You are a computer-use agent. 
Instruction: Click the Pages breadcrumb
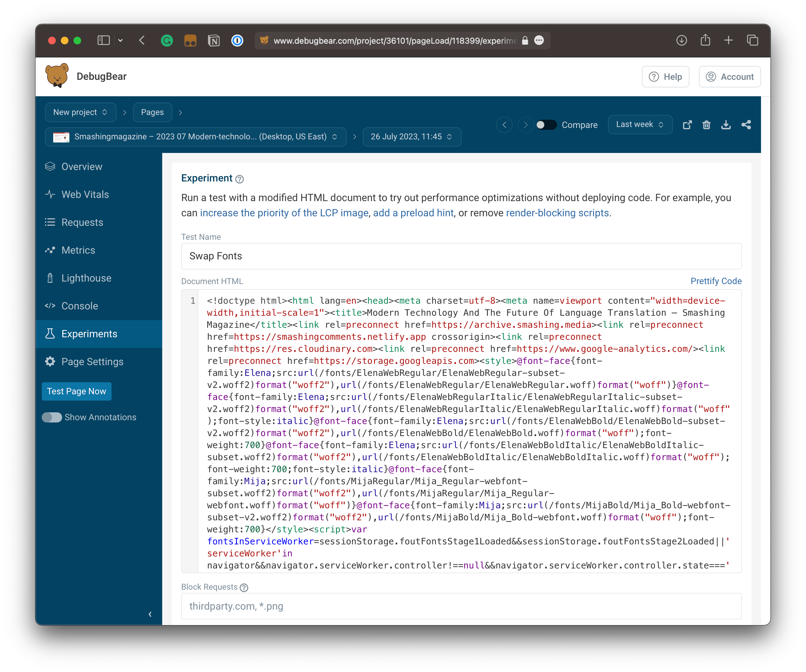(152, 112)
